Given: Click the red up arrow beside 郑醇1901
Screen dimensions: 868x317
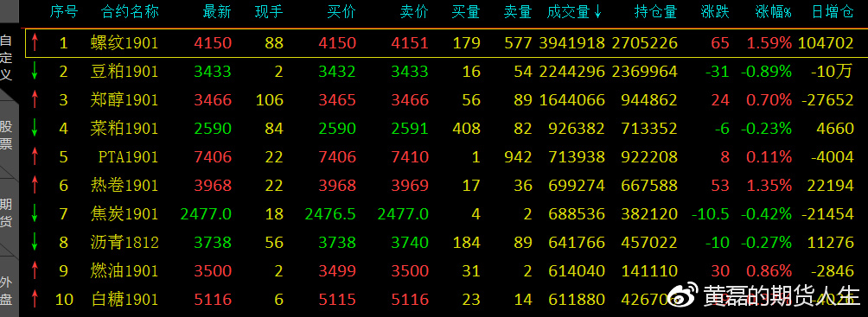Looking at the screenshot, I should point(35,99).
